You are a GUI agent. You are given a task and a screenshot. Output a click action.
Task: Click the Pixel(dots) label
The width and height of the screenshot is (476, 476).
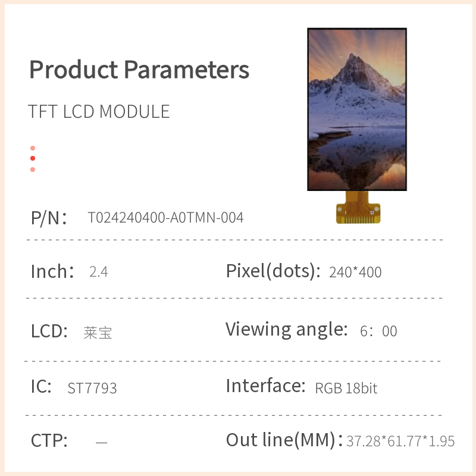click(x=270, y=271)
